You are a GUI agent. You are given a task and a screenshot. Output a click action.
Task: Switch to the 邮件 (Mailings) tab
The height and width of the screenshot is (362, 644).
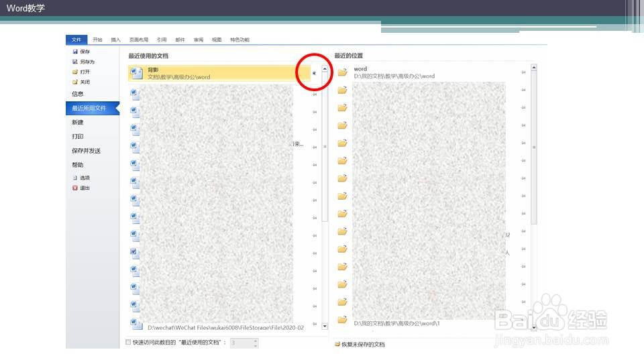(x=180, y=40)
